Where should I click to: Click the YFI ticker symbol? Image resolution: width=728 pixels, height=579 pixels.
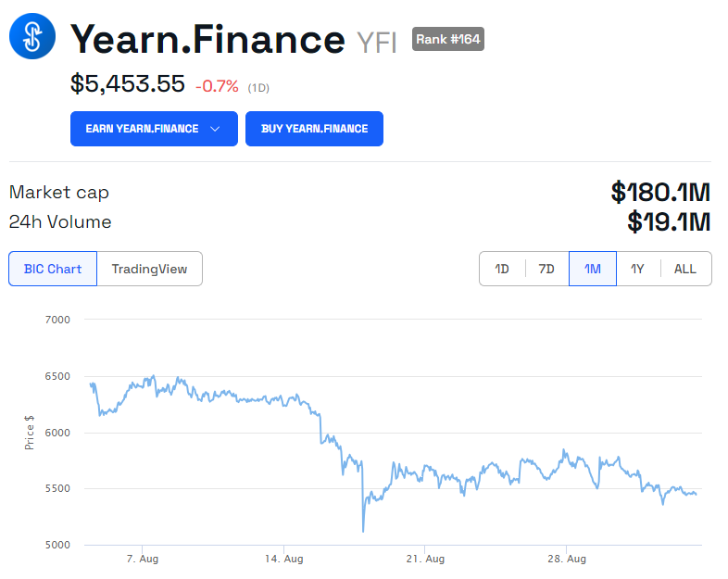click(x=376, y=42)
